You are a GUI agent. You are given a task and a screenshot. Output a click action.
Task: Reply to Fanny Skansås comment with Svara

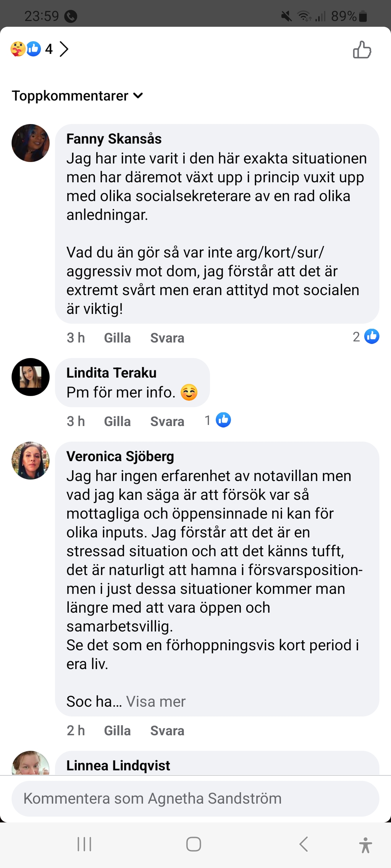point(167,338)
